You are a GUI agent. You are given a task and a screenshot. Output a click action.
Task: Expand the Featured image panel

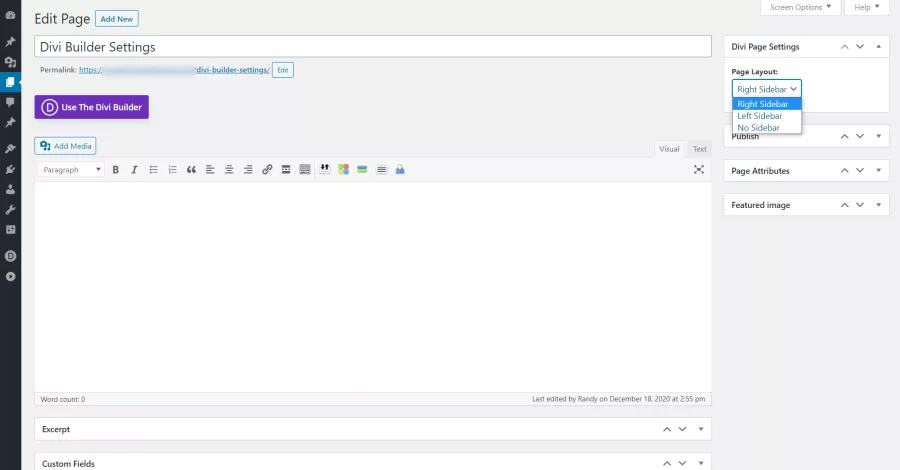pyautogui.click(x=878, y=205)
